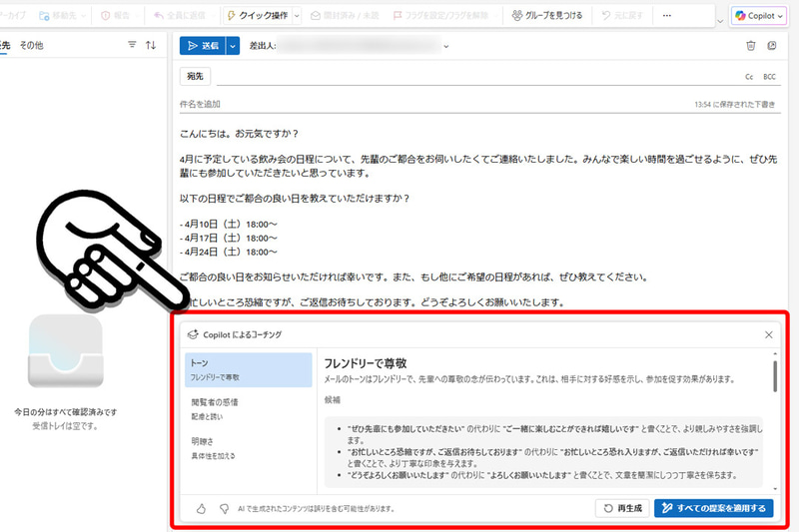Discard the draft with the trash icon
Viewport: 799px width, 532px height.
(x=751, y=46)
